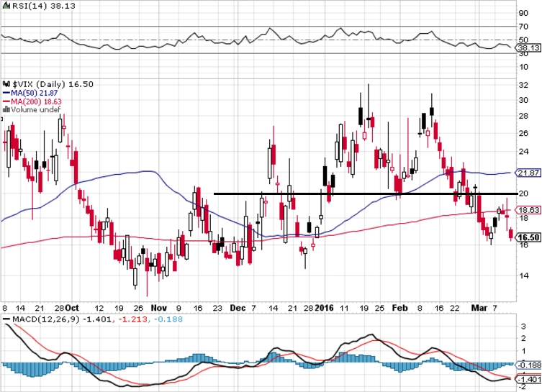Click the 16.50 last price tag
The width and height of the screenshot is (542, 392).
[528, 237]
